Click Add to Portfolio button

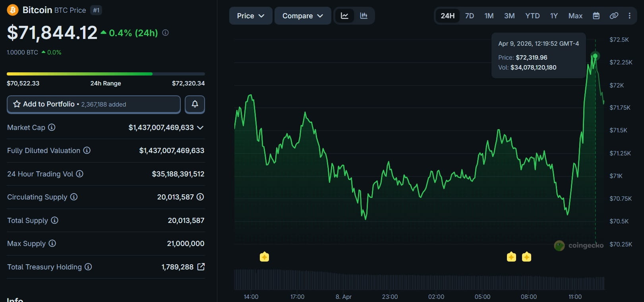(x=94, y=104)
